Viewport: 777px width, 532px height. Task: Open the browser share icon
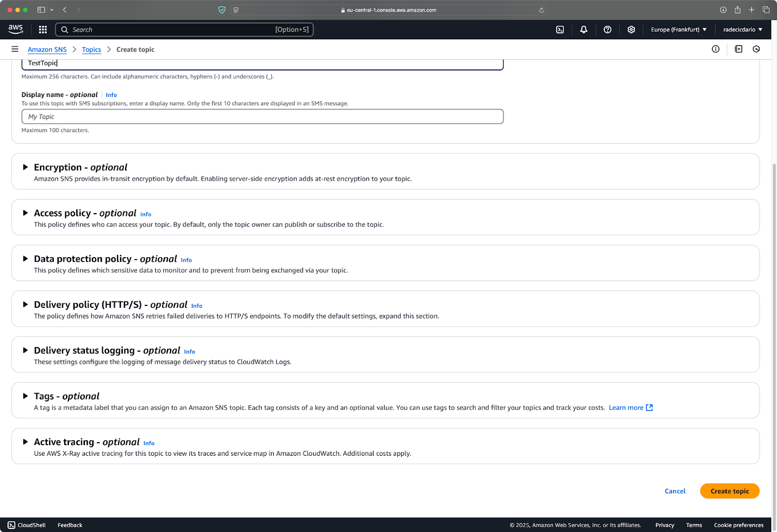[x=737, y=10]
